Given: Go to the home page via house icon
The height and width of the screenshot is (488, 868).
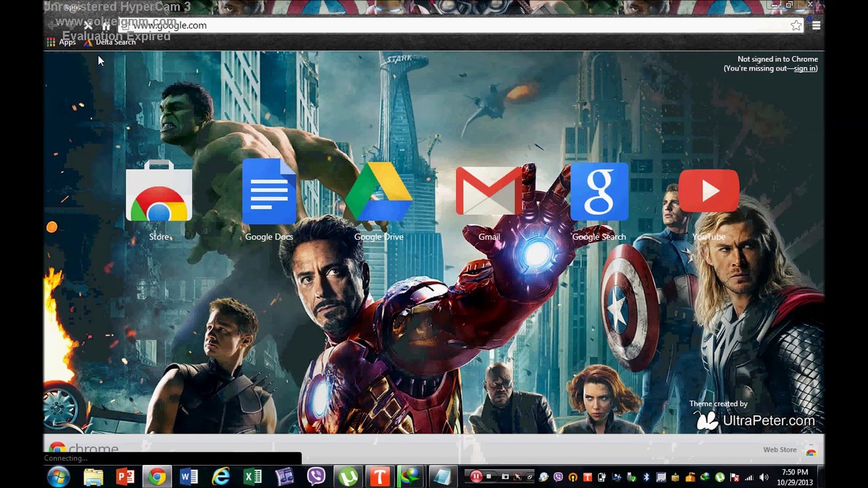Looking at the screenshot, I should (106, 25).
